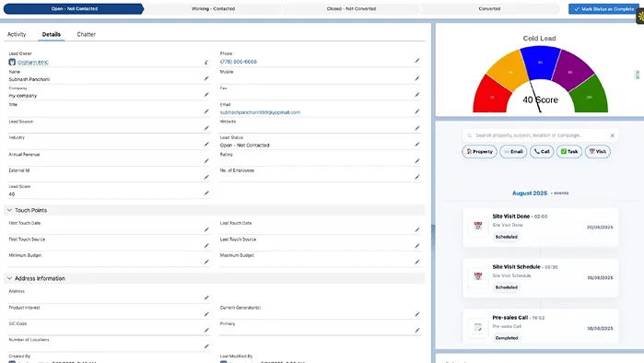
Task: Edit the Annual Revenue pencil icon
Action: pos(206,161)
